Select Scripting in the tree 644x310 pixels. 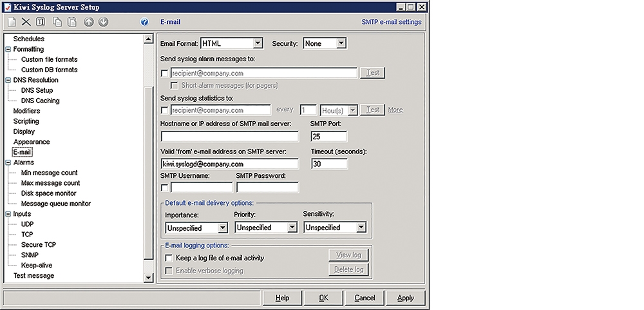pyautogui.click(x=26, y=121)
